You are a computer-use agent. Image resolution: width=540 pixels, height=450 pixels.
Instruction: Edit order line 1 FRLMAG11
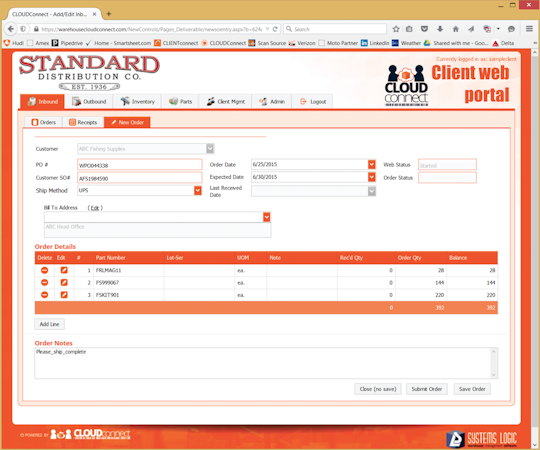(x=64, y=270)
